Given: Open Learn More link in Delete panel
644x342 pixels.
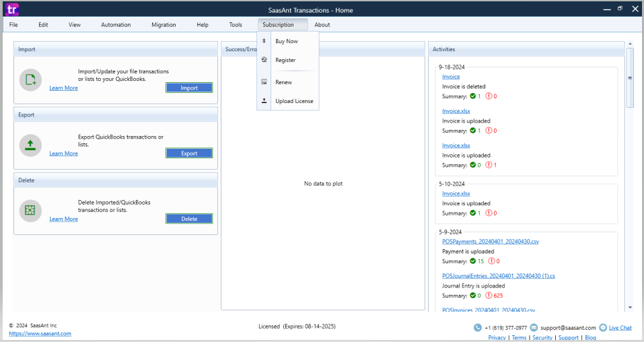Looking at the screenshot, I should coord(64,219).
